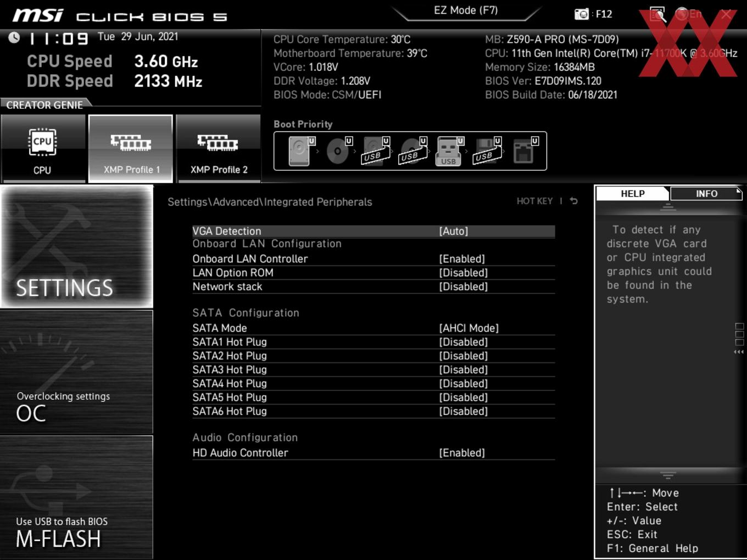Image resolution: width=747 pixels, height=560 pixels.
Task: Select the Onboard LAN Controller label
Action: coord(250,259)
